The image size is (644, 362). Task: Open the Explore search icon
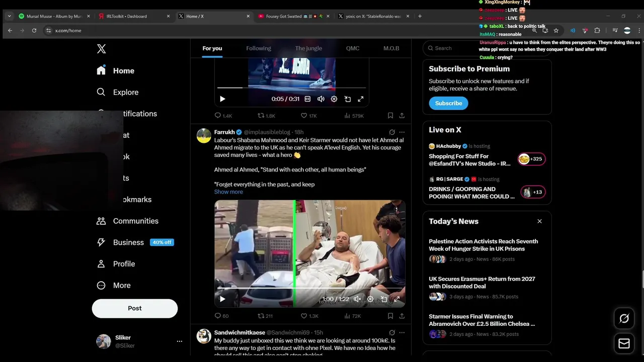point(101,92)
